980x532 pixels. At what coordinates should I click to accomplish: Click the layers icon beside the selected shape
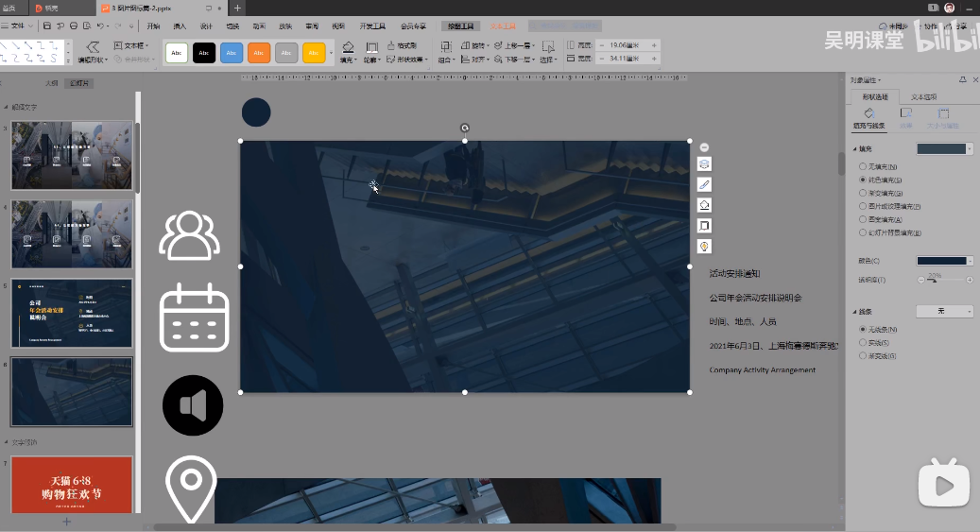pos(704,164)
